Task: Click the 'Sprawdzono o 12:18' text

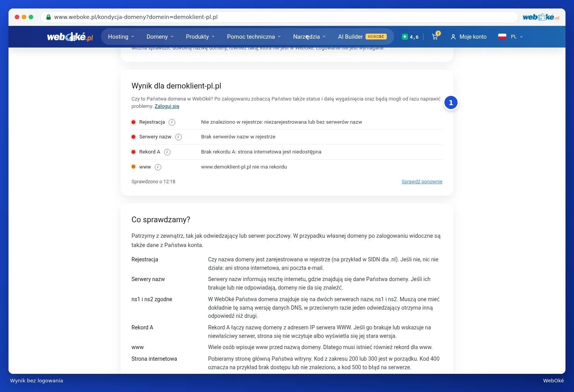Action: tap(153, 182)
